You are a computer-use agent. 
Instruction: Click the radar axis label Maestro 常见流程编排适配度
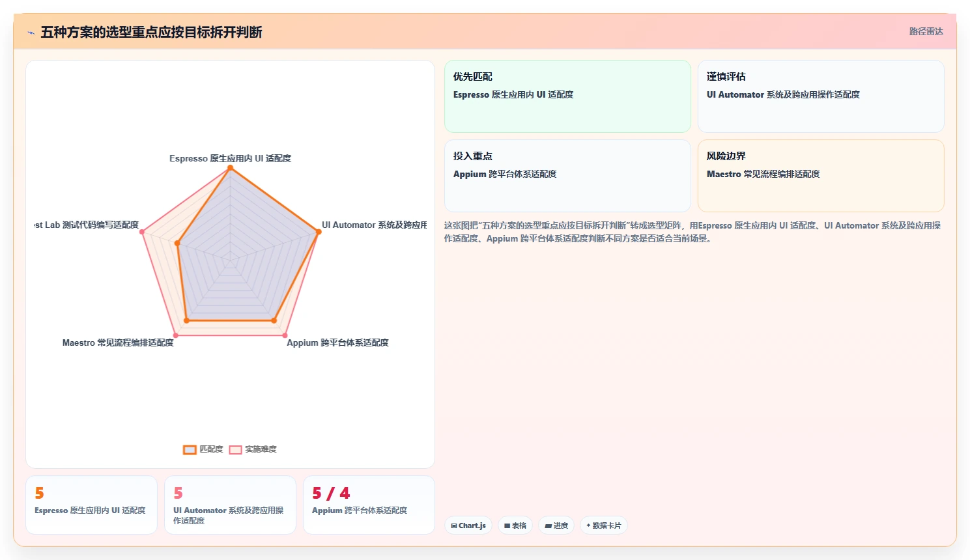click(x=118, y=343)
